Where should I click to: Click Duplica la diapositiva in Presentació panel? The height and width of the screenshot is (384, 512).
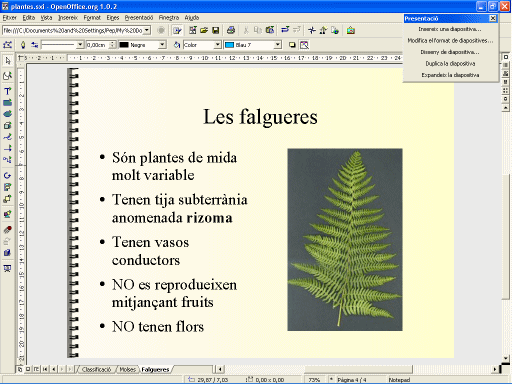[450, 63]
